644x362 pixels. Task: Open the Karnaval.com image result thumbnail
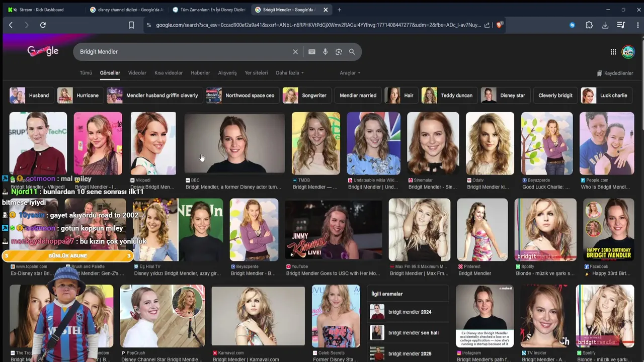[258, 316]
